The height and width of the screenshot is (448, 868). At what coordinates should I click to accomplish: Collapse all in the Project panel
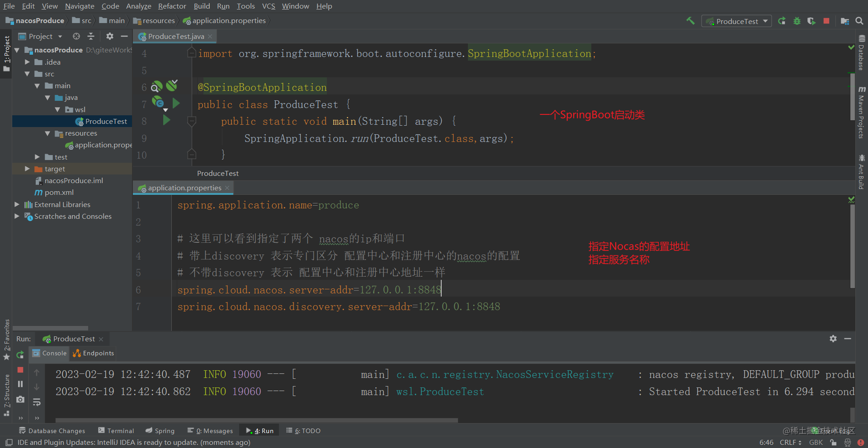[x=91, y=36]
